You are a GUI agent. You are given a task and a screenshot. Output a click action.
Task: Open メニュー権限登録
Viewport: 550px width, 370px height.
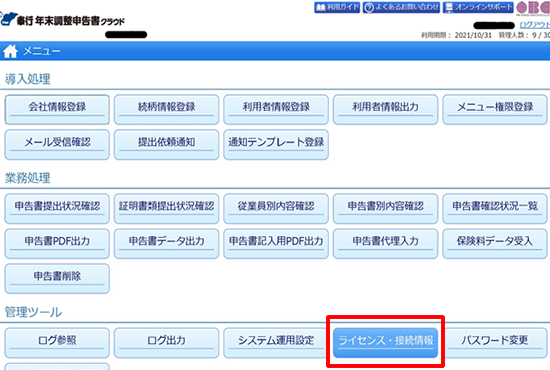click(x=495, y=109)
